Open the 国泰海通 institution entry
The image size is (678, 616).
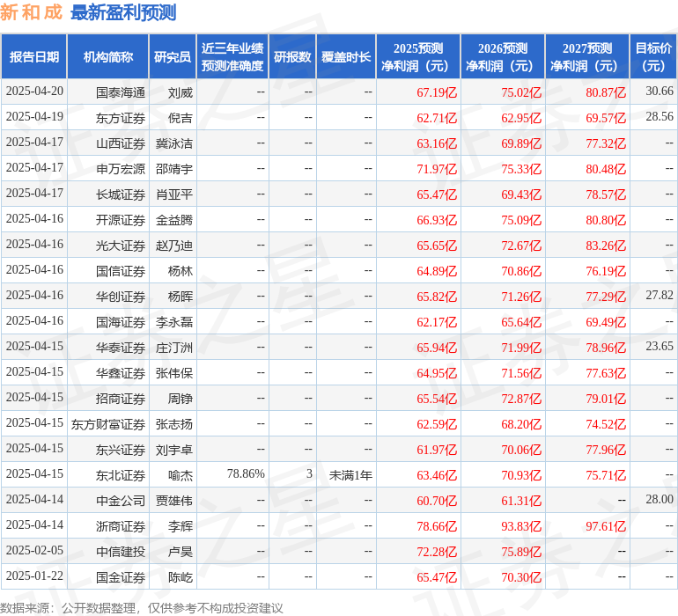[x=121, y=92]
